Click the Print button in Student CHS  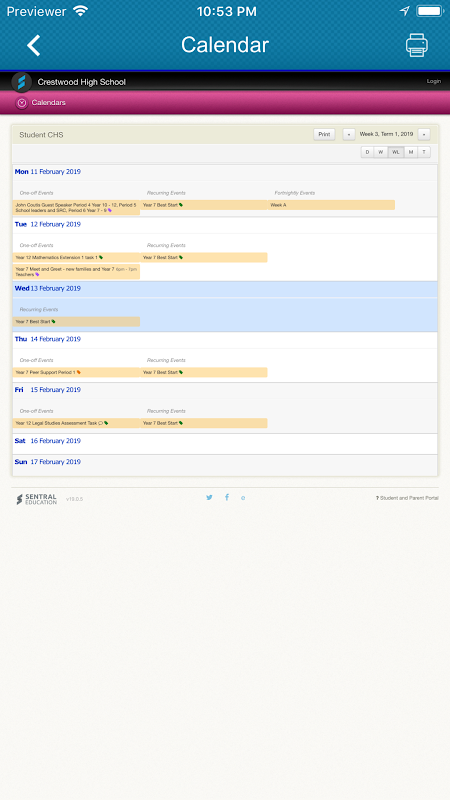[324, 135]
